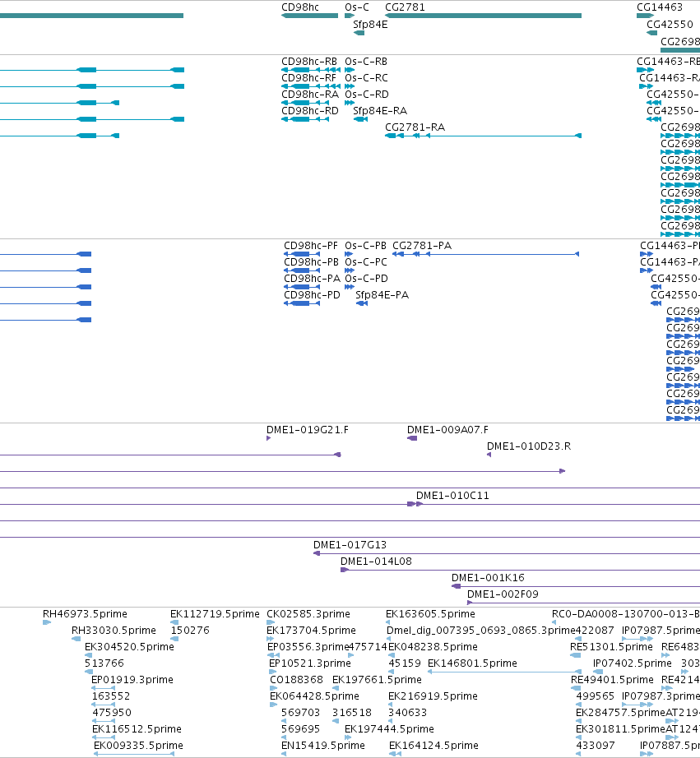Open EST EK173704.5prime
700x758 pixels.
pyautogui.click(x=311, y=631)
